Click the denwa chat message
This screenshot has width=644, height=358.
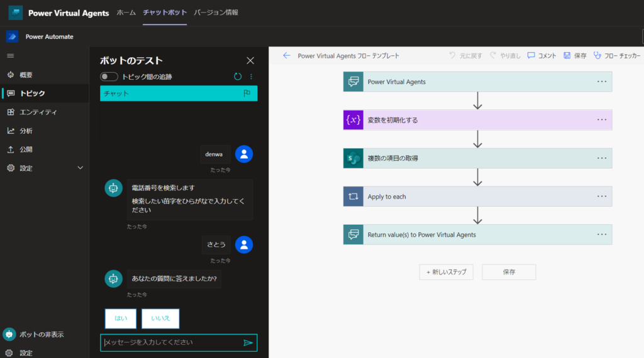point(214,154)
